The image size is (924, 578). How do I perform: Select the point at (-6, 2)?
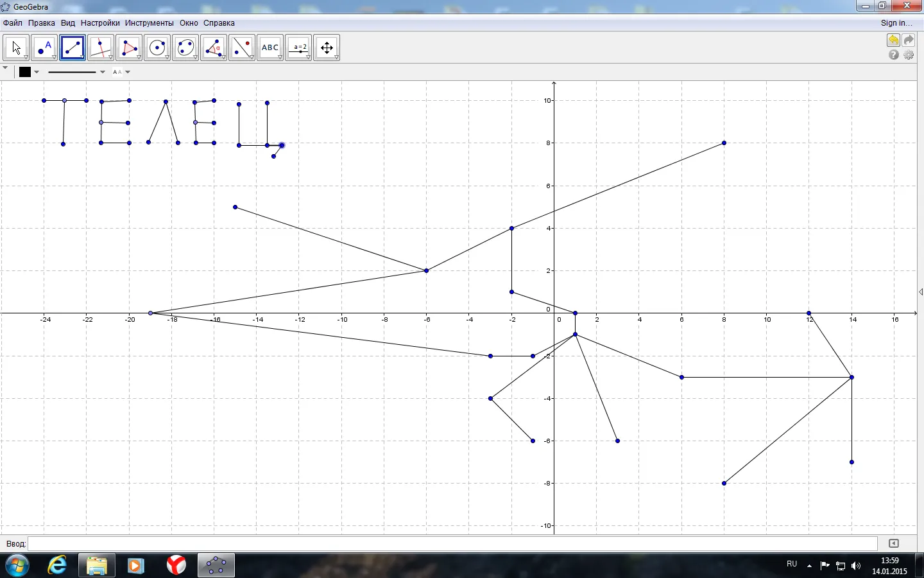pyautogui.click(x=427, y=271)
